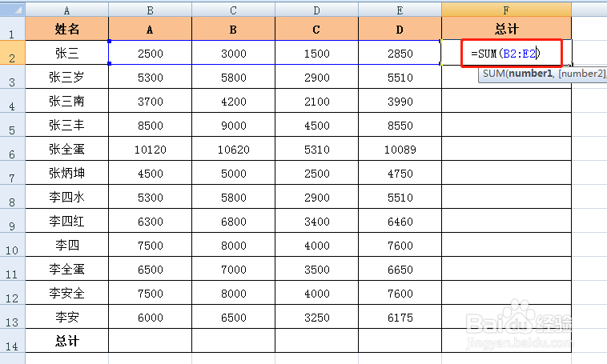
Task: Select row 5 header
Action: (x=12, y=125)
